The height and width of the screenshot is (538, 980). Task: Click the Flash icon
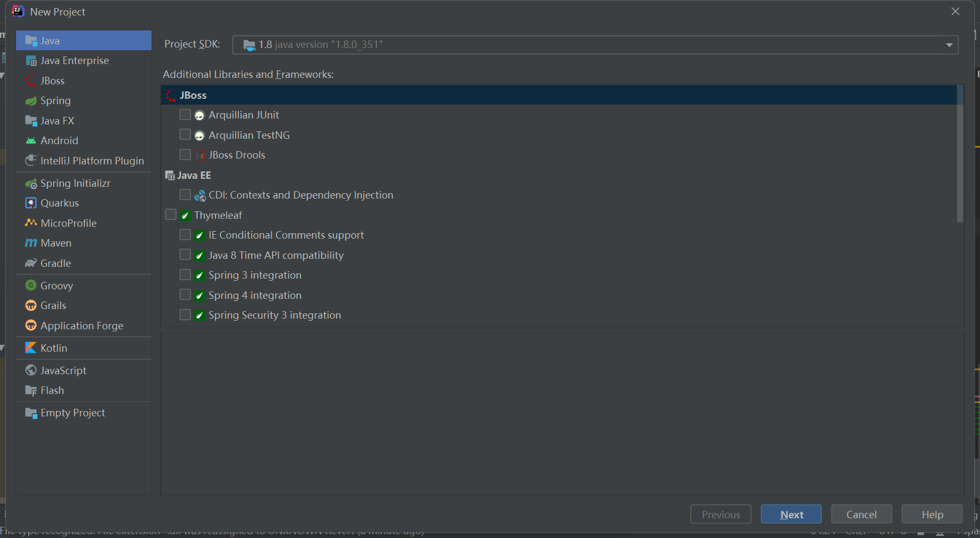click(31, 391)
